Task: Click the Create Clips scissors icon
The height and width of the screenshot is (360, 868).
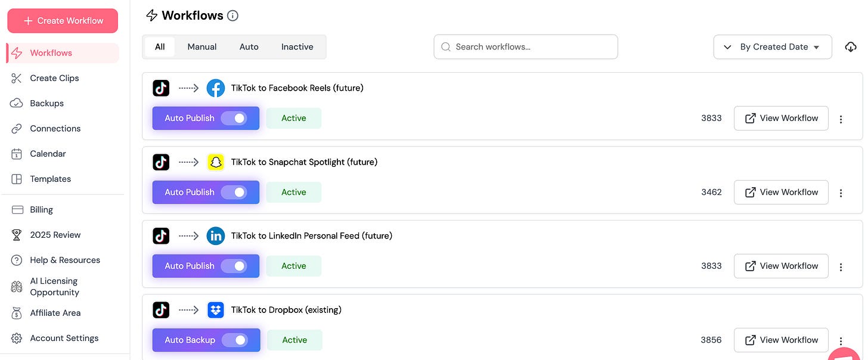Action: 17,78
